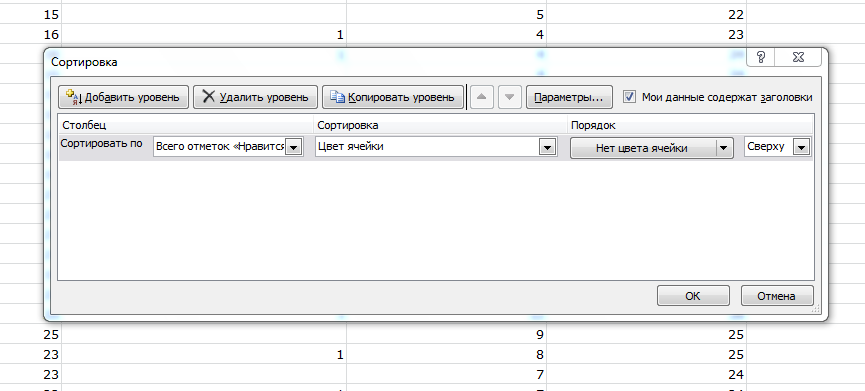Confirm sorting with OK button
This screenshot has height=391, width=865.
click(693, 296)
